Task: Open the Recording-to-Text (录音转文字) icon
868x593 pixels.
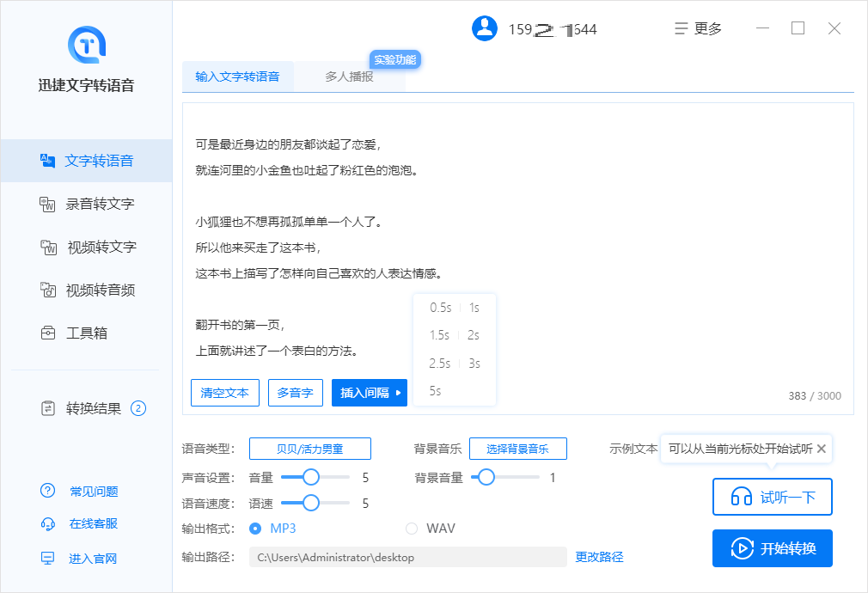Action: click(48, 204)
